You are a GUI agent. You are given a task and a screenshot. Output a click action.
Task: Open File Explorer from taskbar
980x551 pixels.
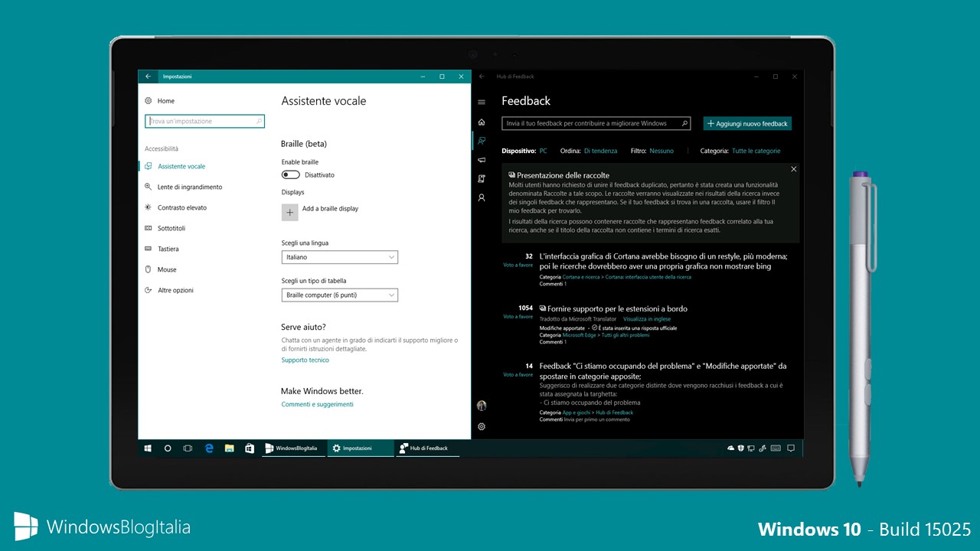pyautogui.click(x=229, y=448)
